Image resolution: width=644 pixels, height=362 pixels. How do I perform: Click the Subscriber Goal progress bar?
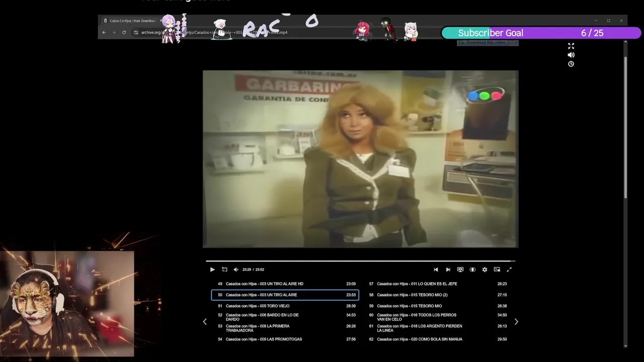tap(541, 33)
